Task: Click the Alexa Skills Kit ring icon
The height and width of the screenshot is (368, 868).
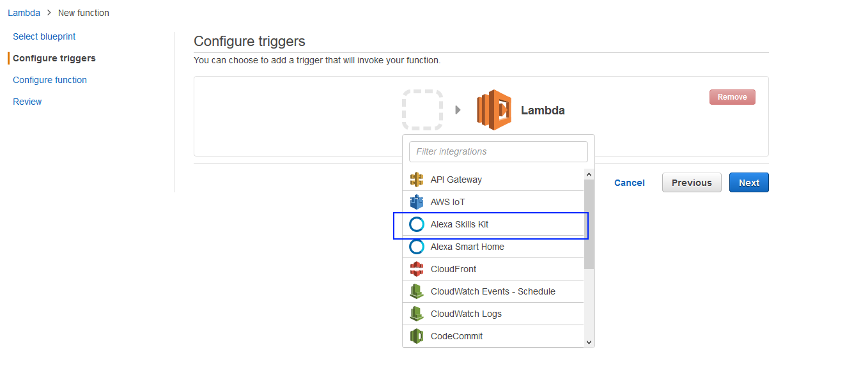Action: (417, 224)
